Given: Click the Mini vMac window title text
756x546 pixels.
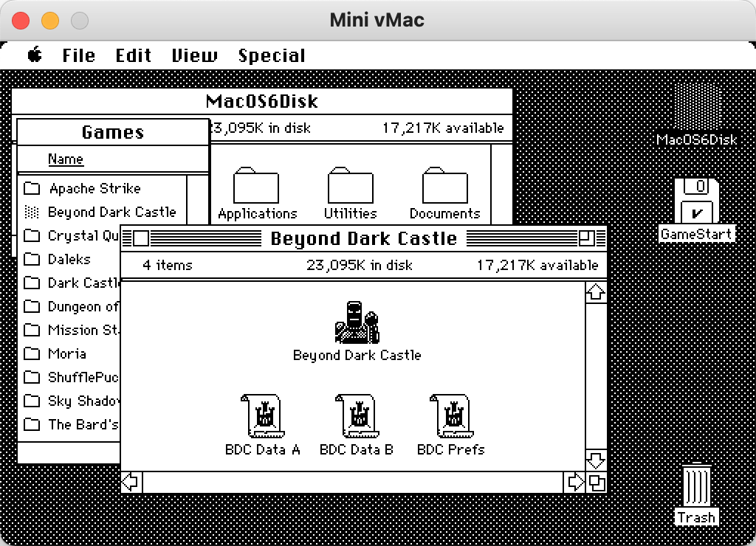Looking at the screenshot, I should (377, 20).
